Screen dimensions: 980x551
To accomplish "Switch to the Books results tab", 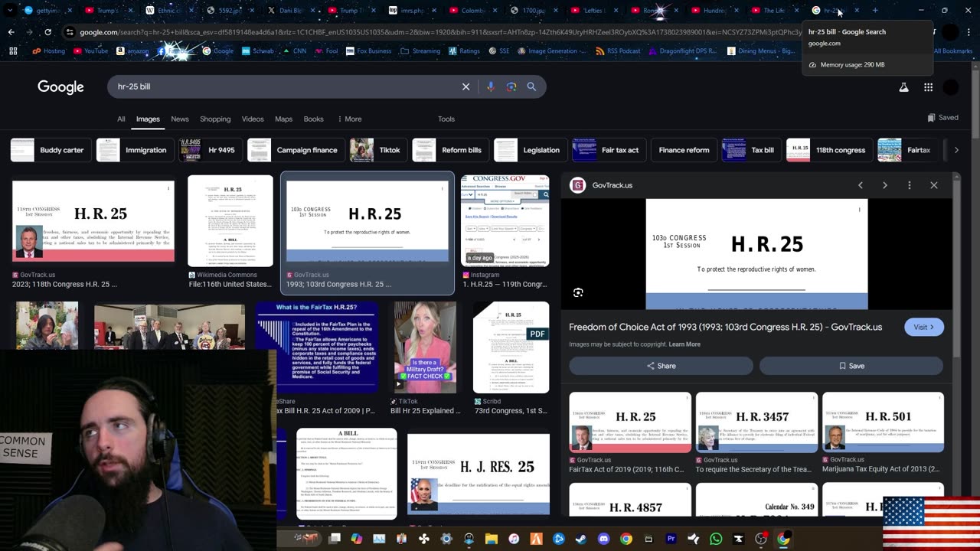I will pos(313,119).
